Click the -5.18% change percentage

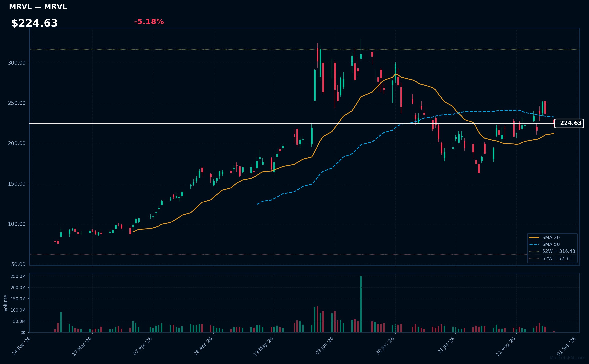click(x=149, y=22)
